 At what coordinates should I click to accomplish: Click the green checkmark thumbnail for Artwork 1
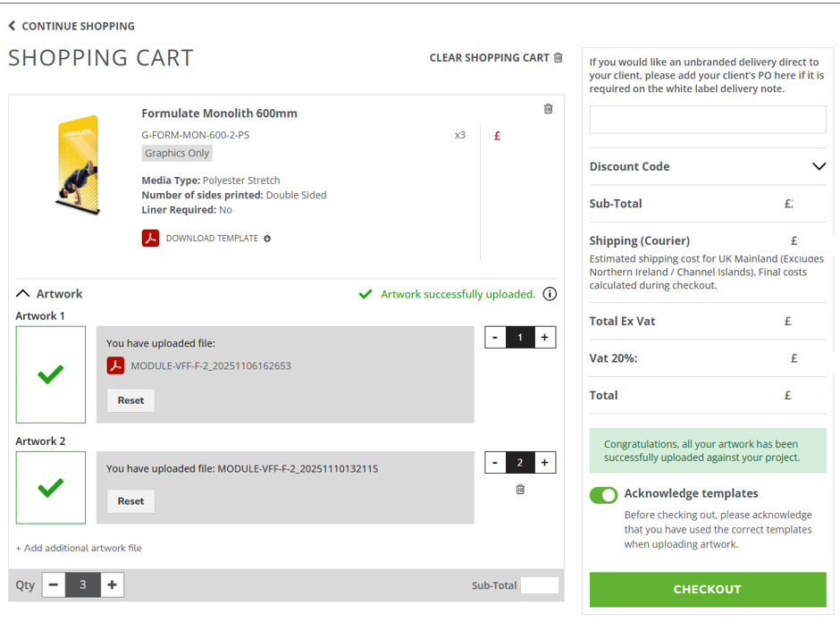pyautogui.click(x=50, y=374)
